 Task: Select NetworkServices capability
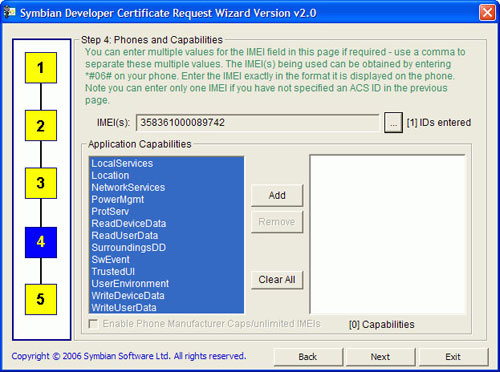pos(166,187)
